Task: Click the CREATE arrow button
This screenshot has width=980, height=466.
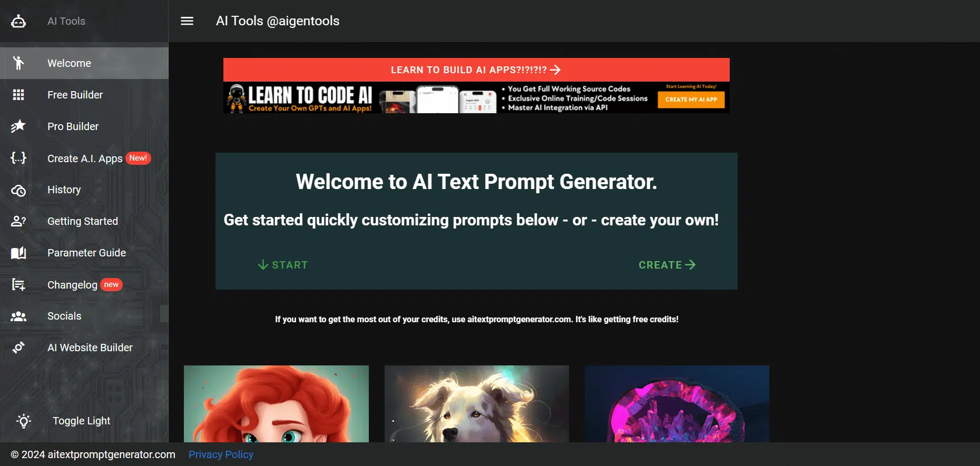Action: click(x=667, y=265)
